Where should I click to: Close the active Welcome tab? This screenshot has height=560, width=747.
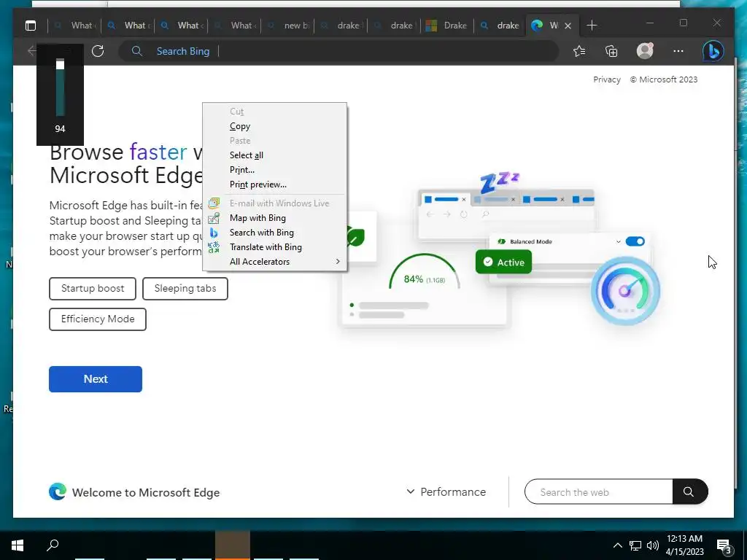click(x=568, y=26)
